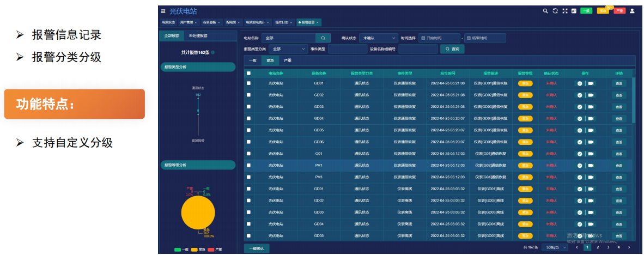
Task: Click the 设备名称或编号 input field
Action: coord(418,49)
